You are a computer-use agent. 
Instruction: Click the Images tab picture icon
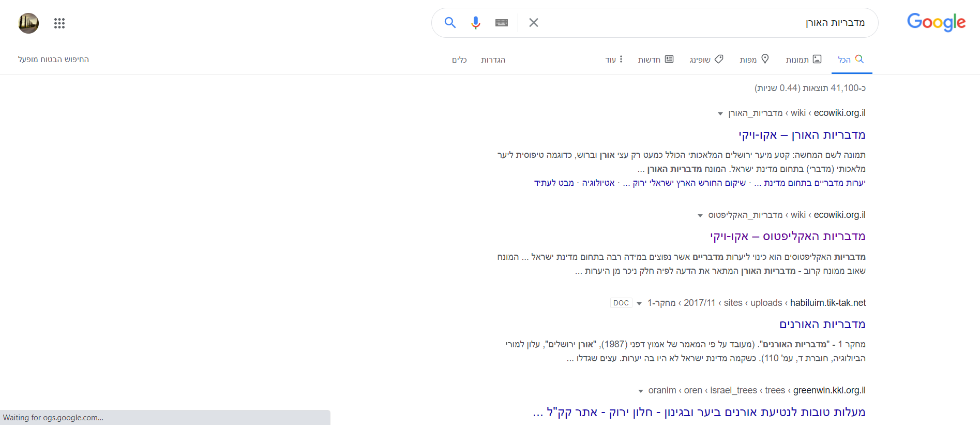click(817, 59)
